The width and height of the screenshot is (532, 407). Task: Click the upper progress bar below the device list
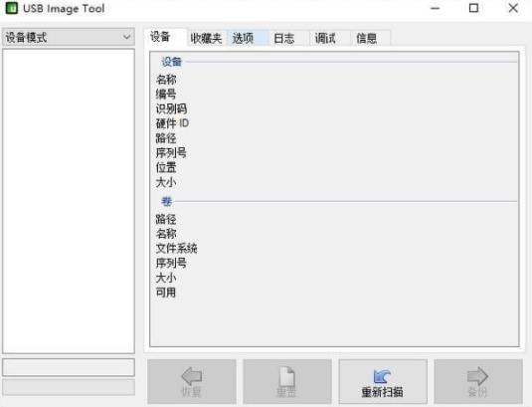69,367
